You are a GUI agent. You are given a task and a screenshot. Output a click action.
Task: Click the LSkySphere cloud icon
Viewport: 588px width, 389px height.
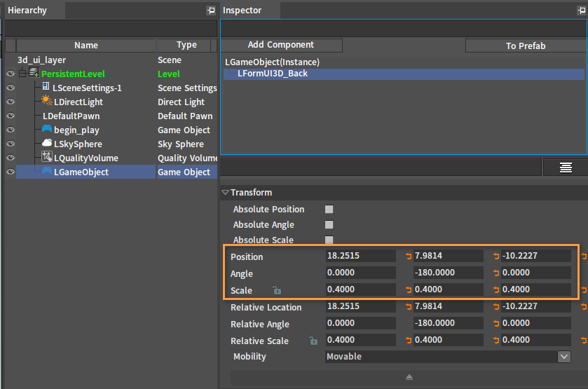coord(47,143)
